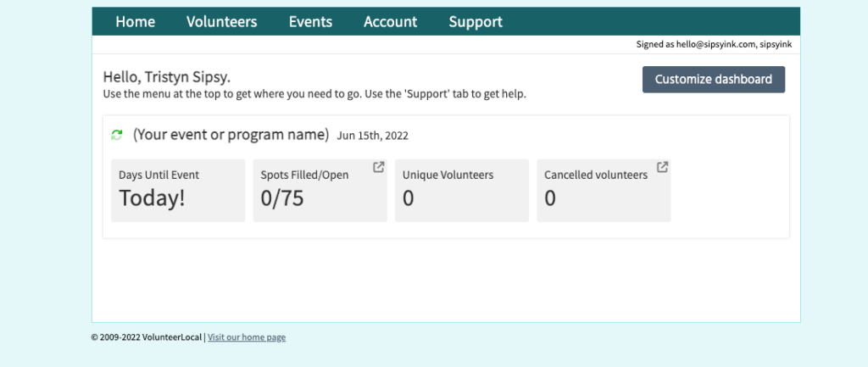
Task: Click the 'Hello, Tristyn Sipsy.' greeting
Action: 167,77
